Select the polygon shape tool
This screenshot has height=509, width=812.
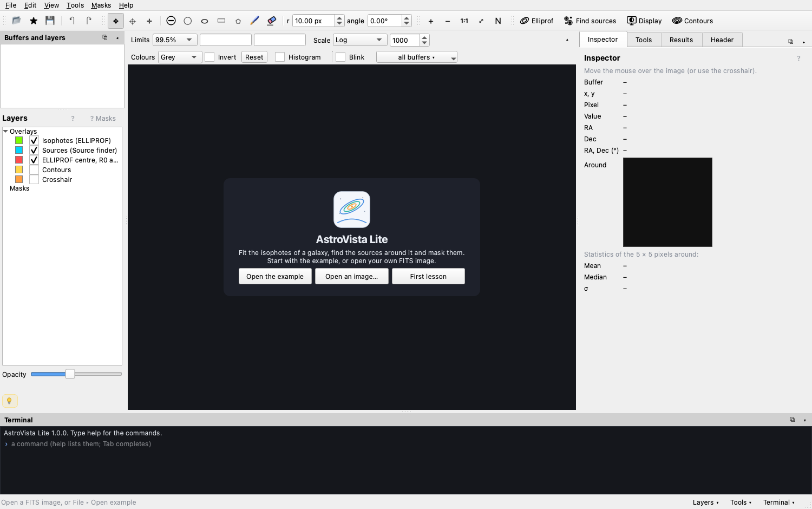[x=238, y=21]
